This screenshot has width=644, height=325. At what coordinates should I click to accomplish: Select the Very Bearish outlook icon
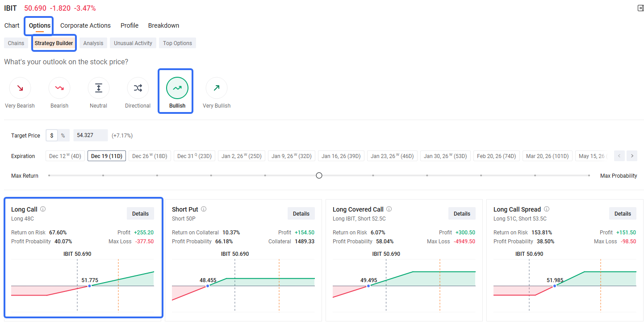click(x=20, y=88)
